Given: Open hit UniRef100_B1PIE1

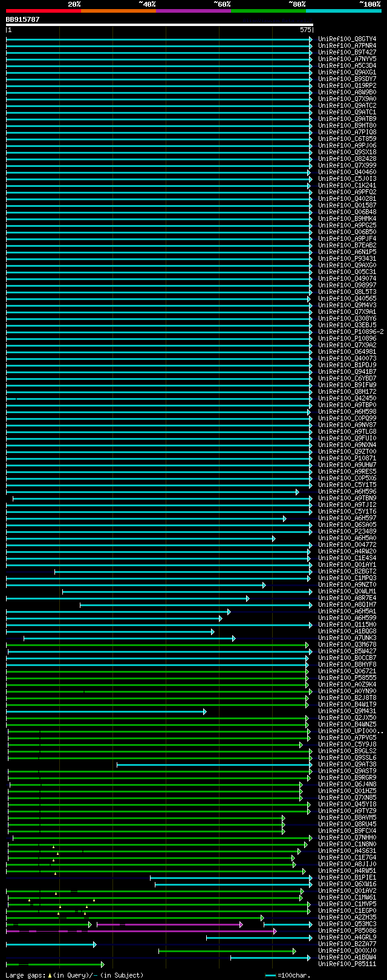Looking at the screenshot, I should coord(347,877).
